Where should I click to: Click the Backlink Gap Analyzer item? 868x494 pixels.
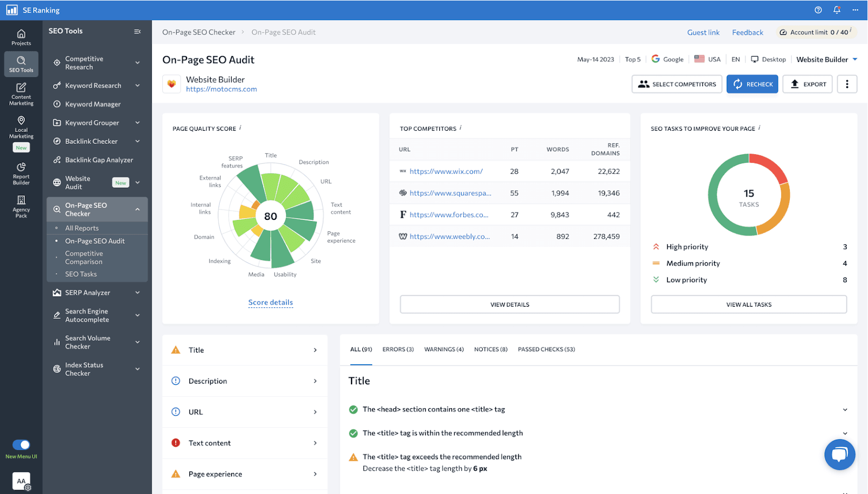point(99,160)
